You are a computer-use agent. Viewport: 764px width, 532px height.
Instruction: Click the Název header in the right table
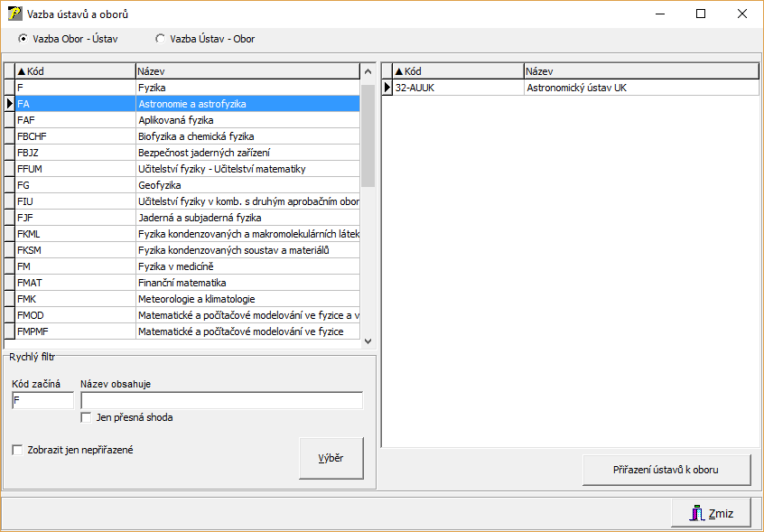[640, 71]
